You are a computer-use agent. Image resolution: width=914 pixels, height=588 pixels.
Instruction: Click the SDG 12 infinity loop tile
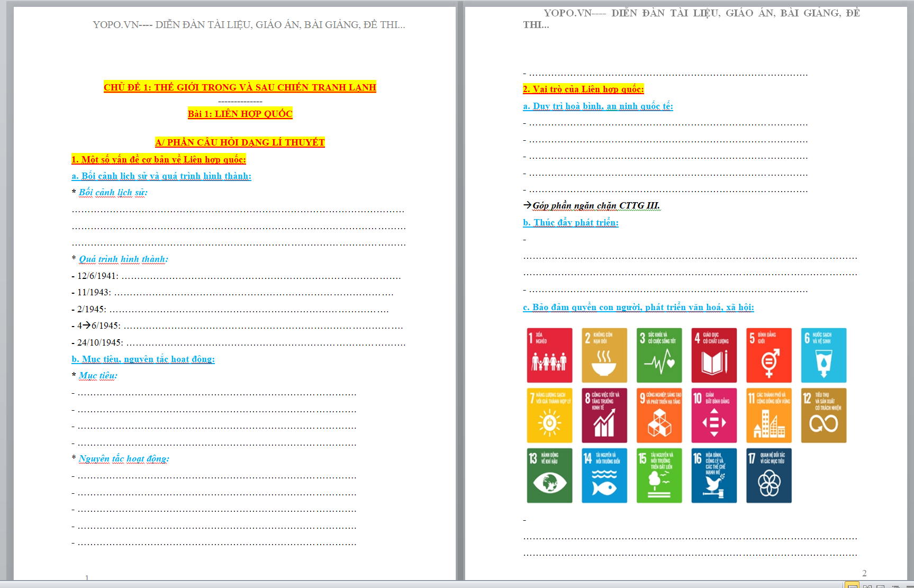point(824,415)
